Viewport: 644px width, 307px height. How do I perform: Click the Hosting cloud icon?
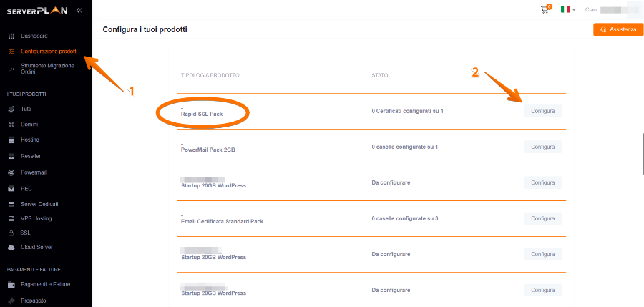click(x=11, y=140)
